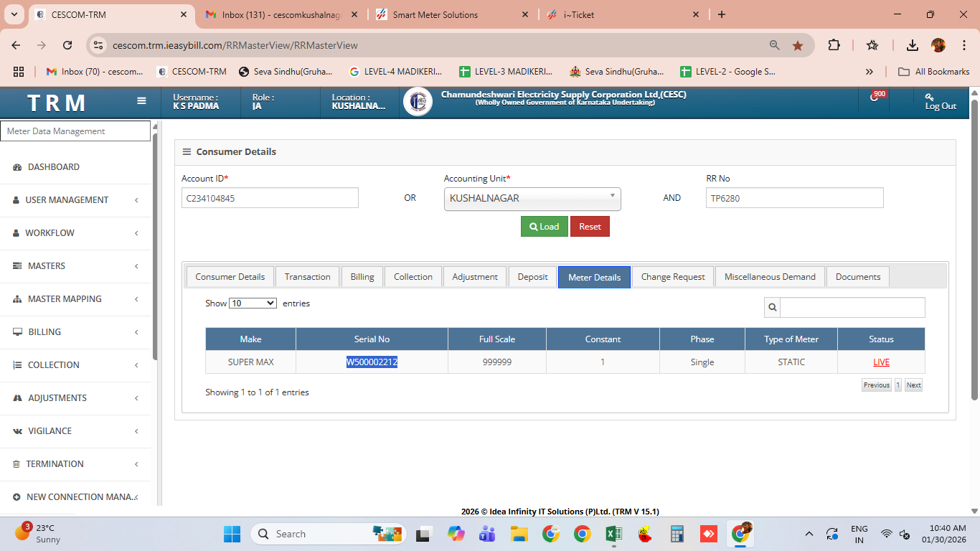Open browser Downloads icon
Viewport: 980px width, 551px height.
(913, 45)
